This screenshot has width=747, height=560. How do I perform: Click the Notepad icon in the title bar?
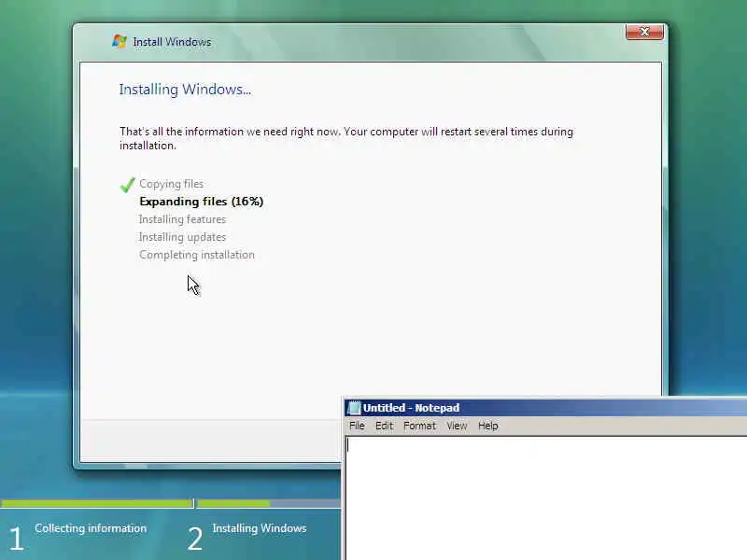click(x=354, y=408)
